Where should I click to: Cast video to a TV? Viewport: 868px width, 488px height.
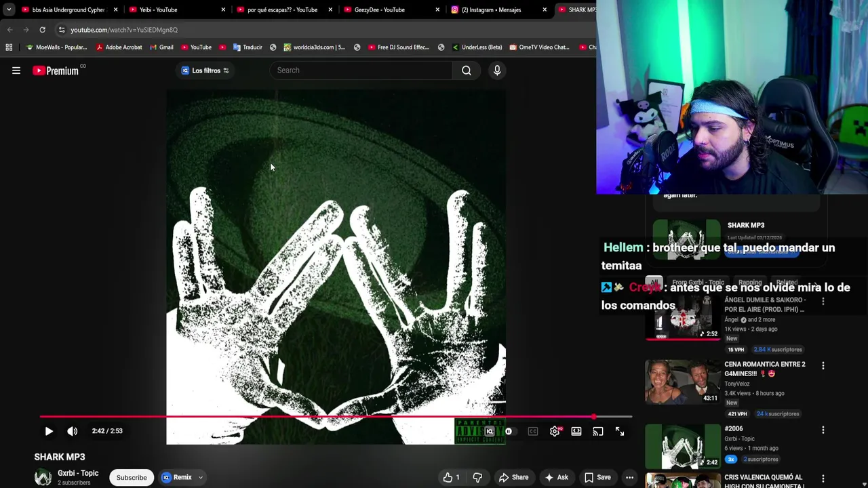598,431
